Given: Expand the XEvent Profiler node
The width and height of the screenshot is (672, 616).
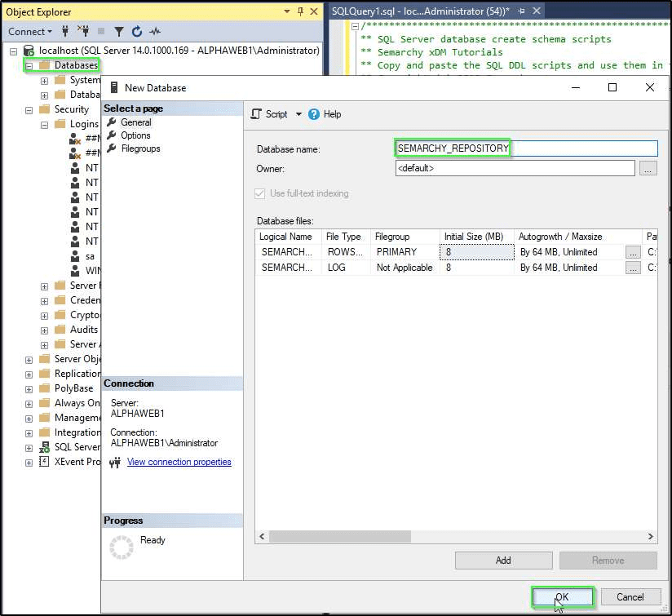Looking at the screenshot, I should tap(29, 463).
